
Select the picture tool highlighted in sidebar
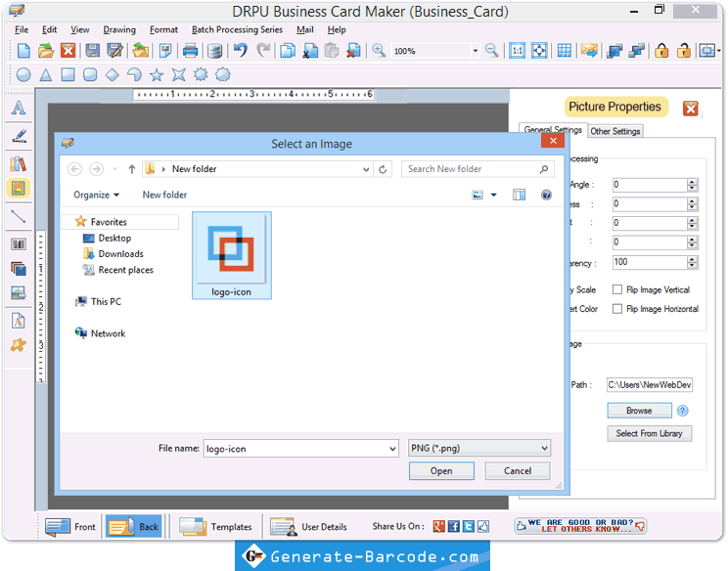point(19,189)
